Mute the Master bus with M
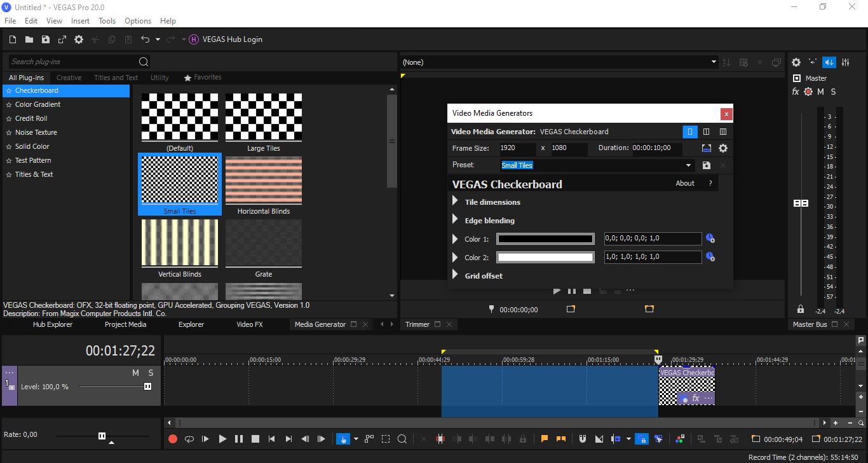 [820, 92]
